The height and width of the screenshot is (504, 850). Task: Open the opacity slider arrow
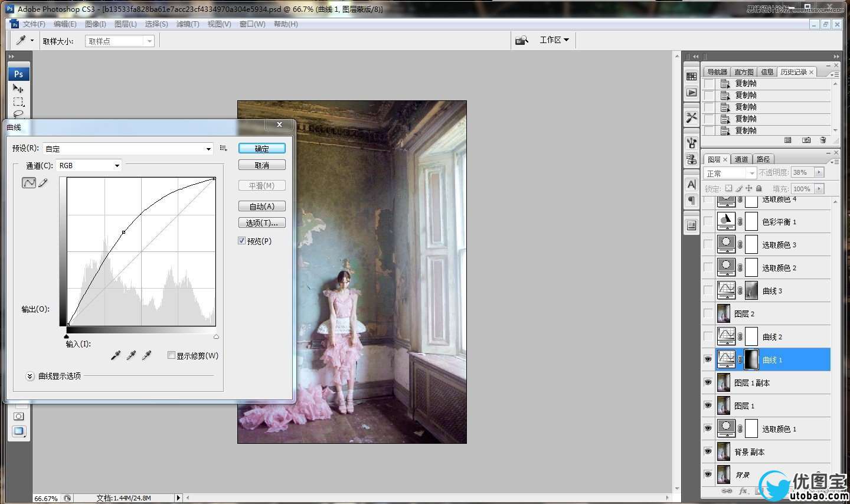tap(819, 172)
